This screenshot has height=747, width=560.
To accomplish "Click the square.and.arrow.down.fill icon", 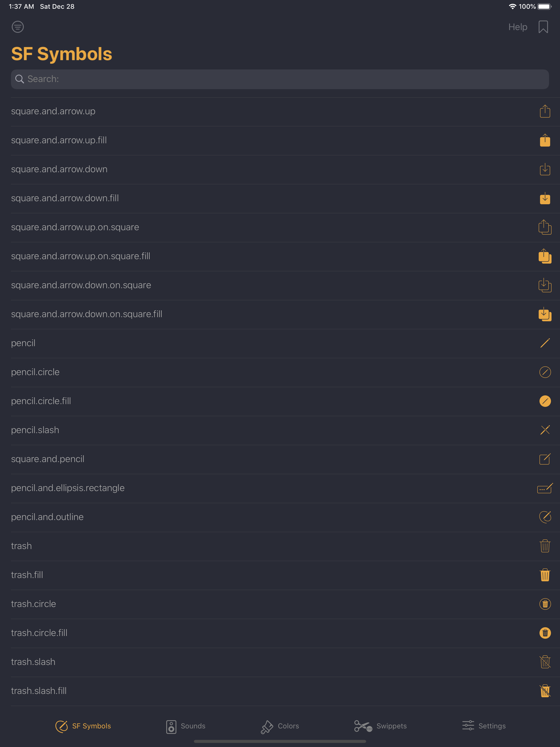I will click(545, 199).
